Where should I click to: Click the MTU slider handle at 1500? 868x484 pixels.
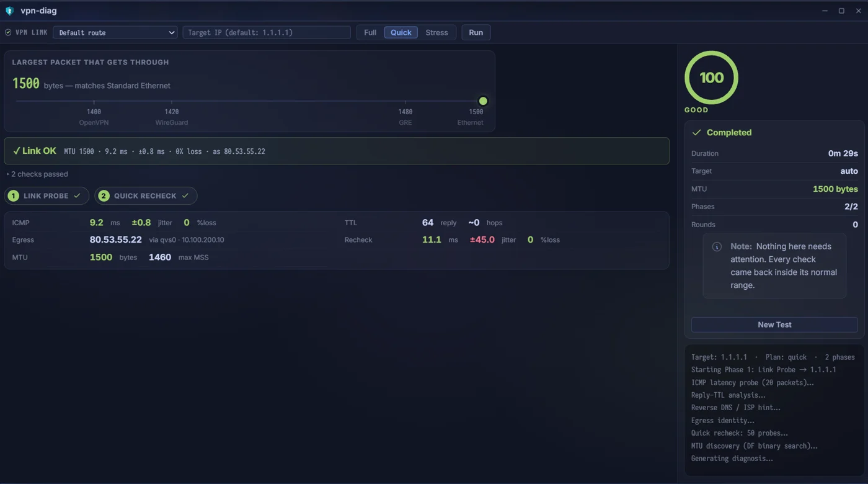[x=483, y=101]
